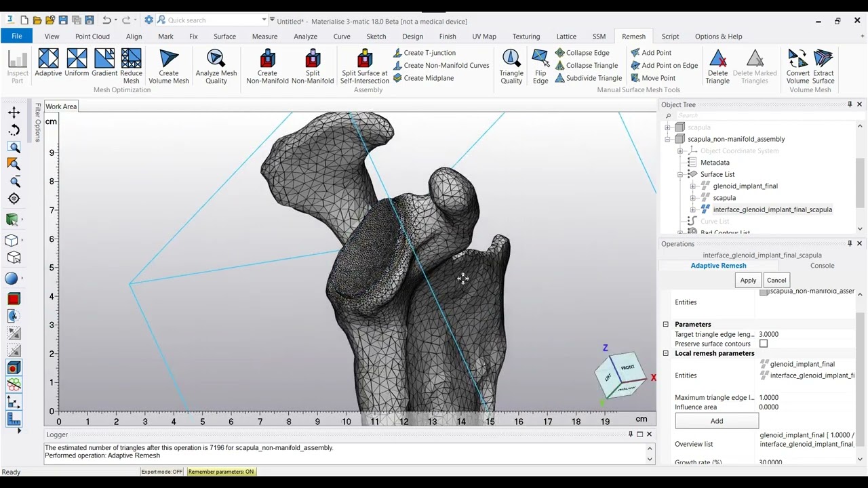The height and width of the screenshot is (488, 868).
Task: Click Extract Surface icon
Action: [823, 66]
